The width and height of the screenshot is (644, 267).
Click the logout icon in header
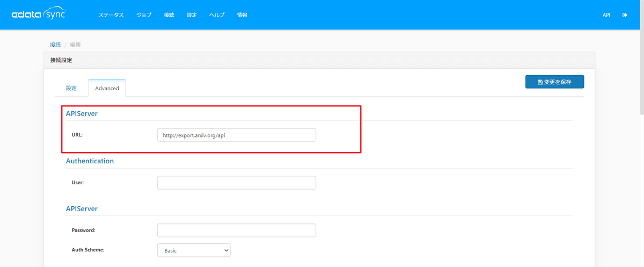click(625, 15)
